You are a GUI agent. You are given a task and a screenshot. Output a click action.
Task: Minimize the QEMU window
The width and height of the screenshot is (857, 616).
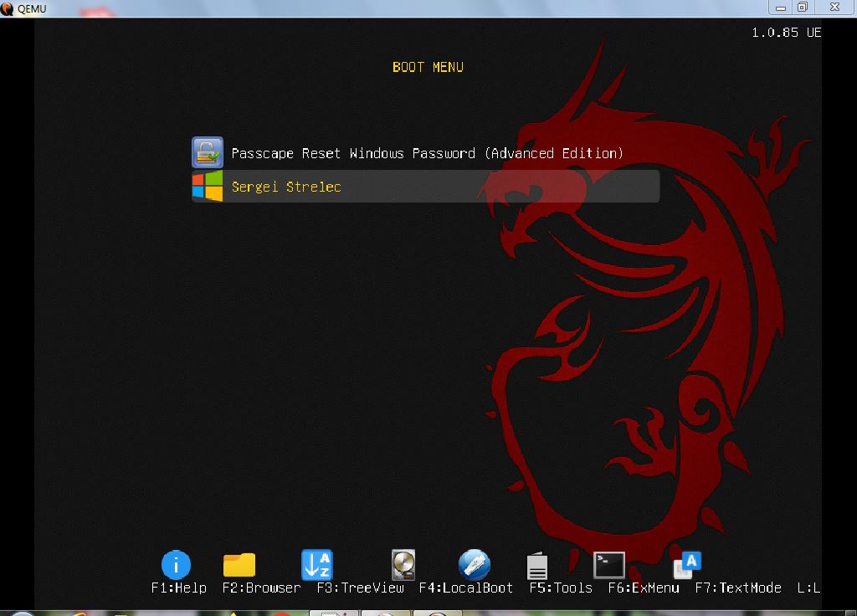pos(781,7)
